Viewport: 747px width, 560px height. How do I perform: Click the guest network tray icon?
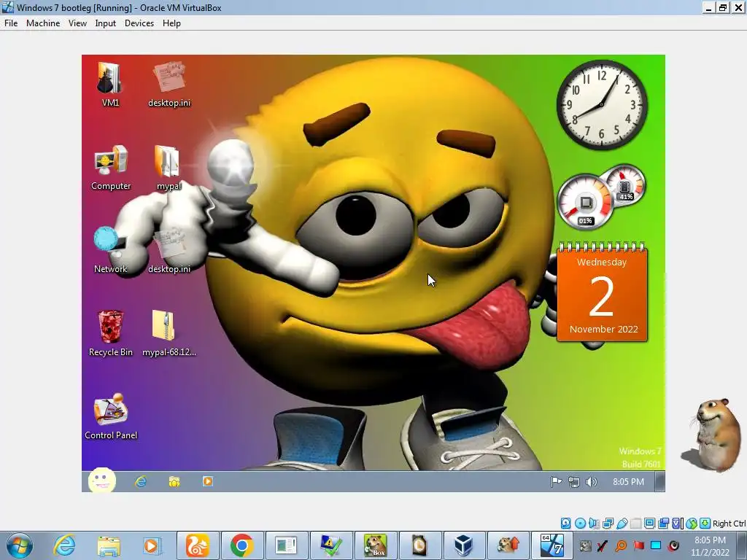(574, 482)
